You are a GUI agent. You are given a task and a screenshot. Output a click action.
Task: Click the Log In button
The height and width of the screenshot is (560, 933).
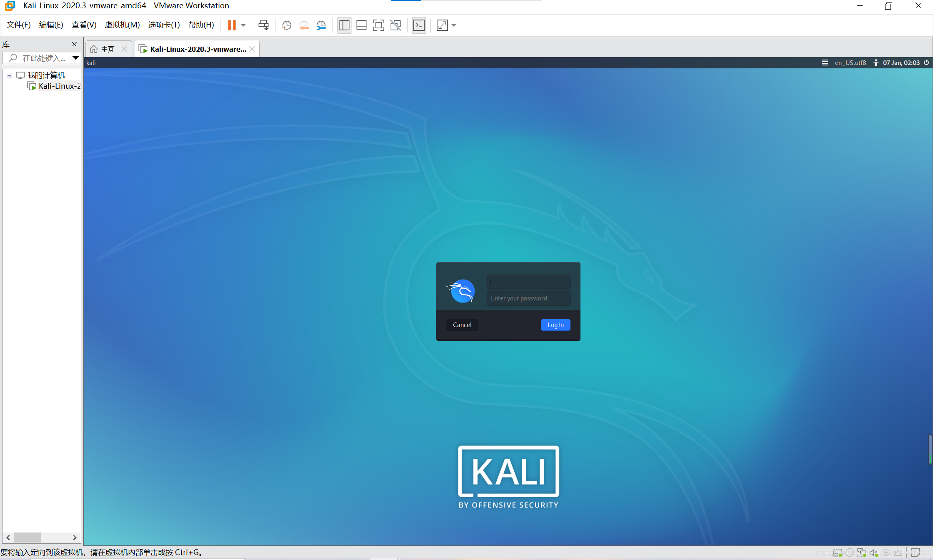(556, 325)
